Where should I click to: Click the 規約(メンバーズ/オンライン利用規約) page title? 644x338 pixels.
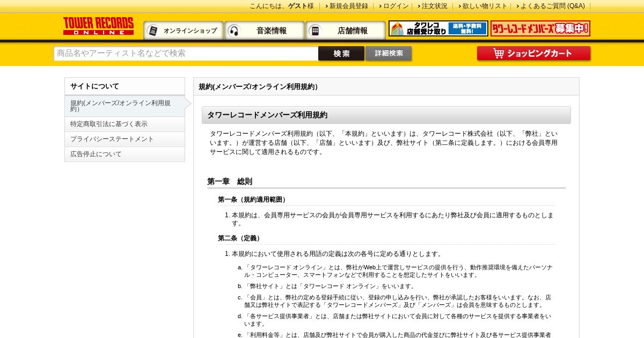point(260,86)
